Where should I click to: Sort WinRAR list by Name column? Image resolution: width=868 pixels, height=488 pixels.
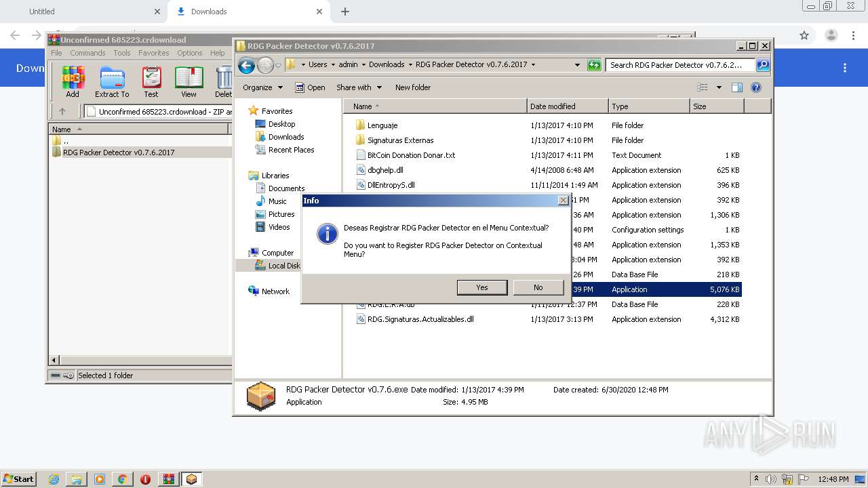click(x=139, y=129)
